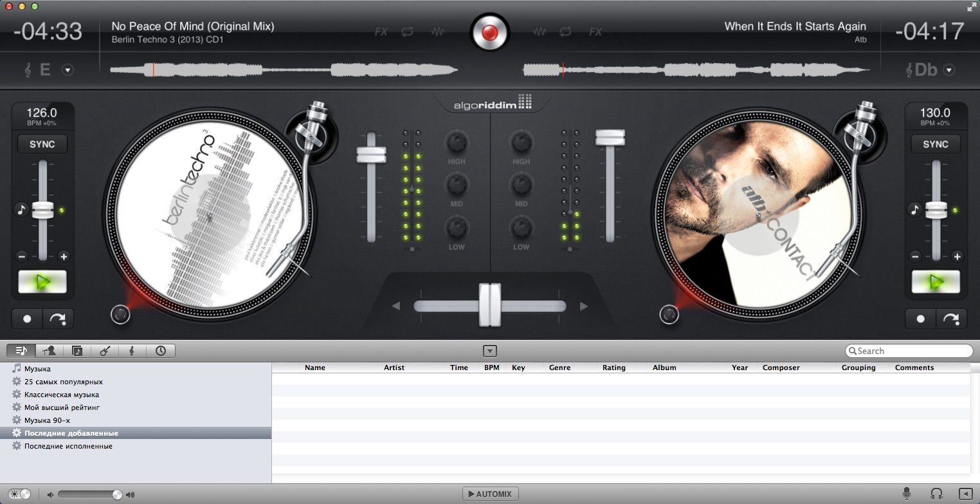This screenshot has height=504, width=980.
Task: Toggle SYNC on the left deck
Action: (42, 144)
